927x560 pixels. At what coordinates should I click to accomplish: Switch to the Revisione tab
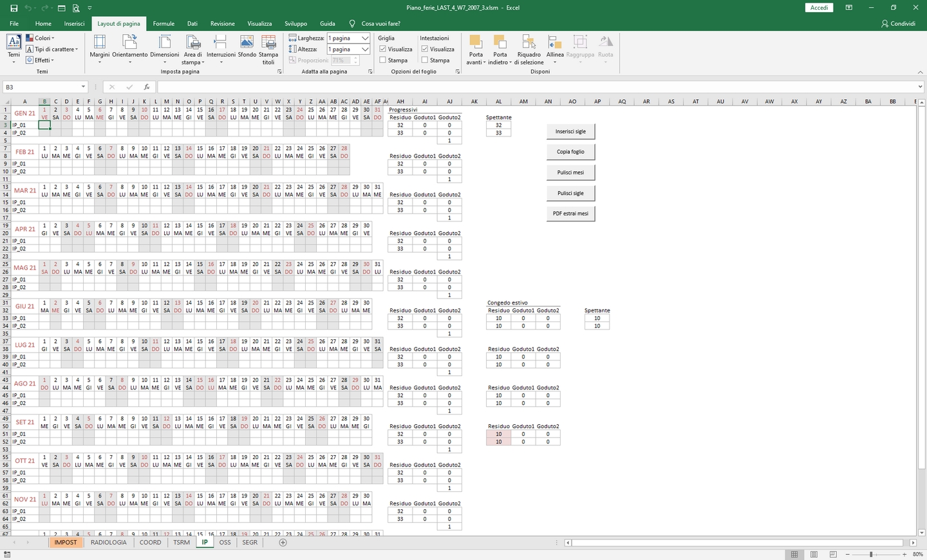point(223,23)
